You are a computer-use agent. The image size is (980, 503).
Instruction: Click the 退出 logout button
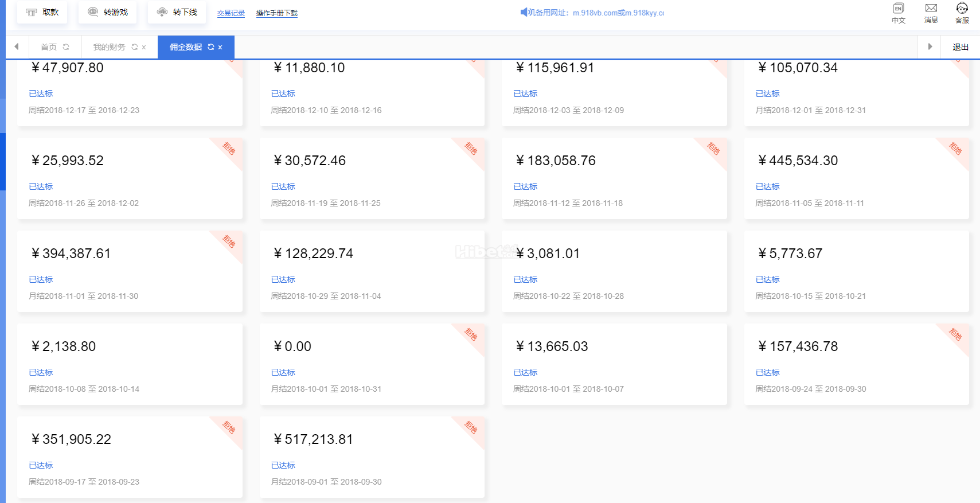pos(961,47)
